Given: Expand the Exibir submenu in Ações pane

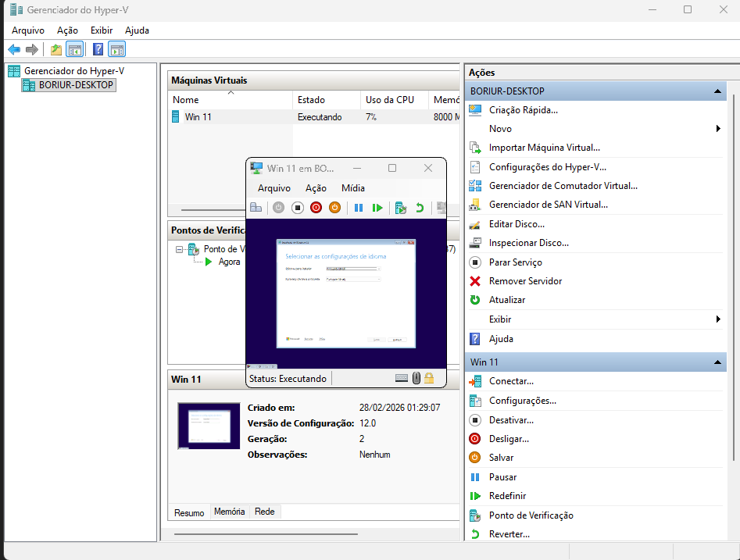Looking at the screenshot, I should pyautogui.click(x=718, y=319).
